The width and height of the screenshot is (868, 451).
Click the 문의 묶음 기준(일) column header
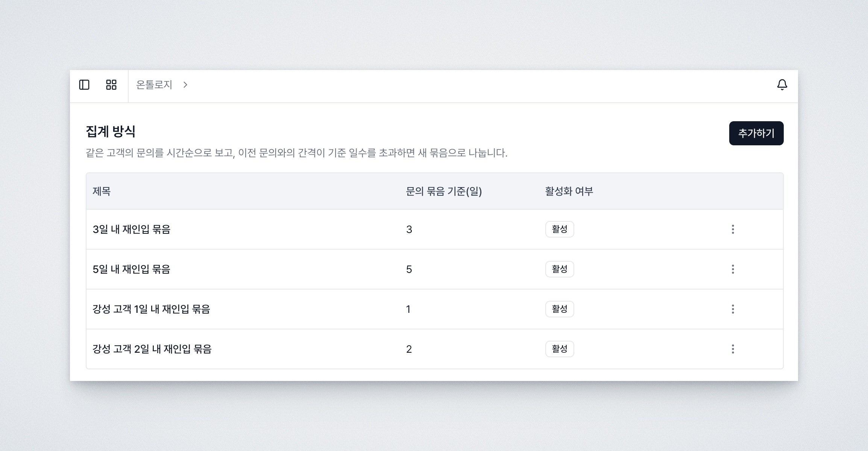[444, 191]
